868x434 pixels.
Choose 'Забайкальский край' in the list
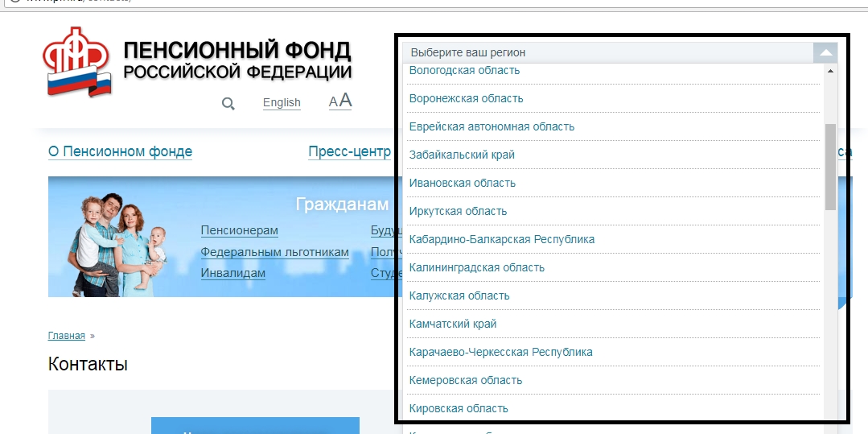tap(462, 155)
